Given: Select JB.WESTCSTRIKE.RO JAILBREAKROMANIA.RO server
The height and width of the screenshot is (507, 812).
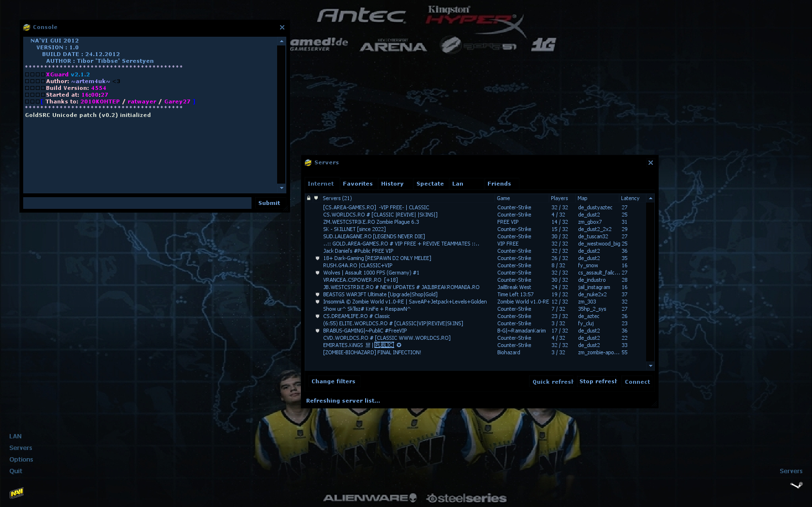Looking at the screenshot, I should 476,287.
